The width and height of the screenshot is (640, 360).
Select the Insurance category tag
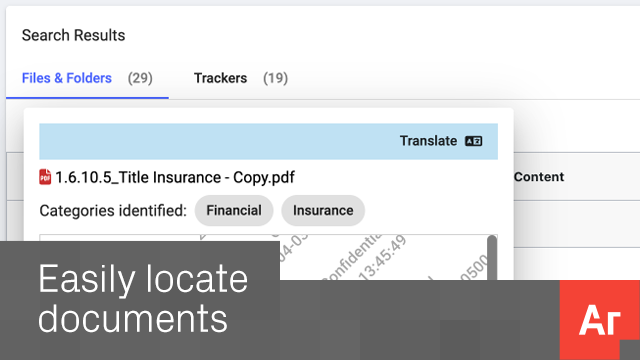tap(323, 211)
